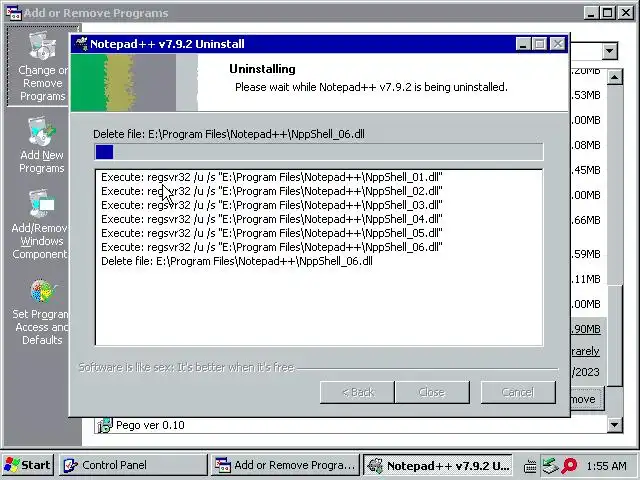This screenshot has height=480, width=640.
Task: Click the 1:55 AM system clock
Action: (606, 466)
